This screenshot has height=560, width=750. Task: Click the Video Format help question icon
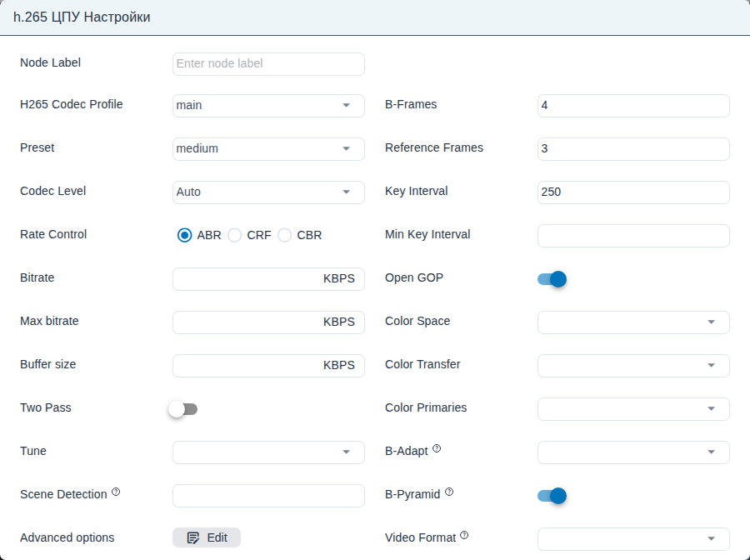click(x=464, y=535)
